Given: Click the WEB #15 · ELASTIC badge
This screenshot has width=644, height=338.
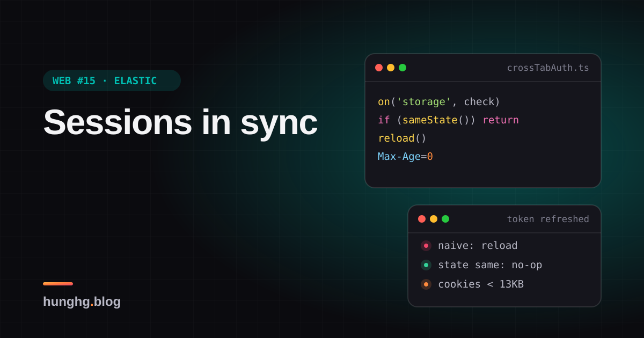Looking at the screenshot, I should 112,80.
